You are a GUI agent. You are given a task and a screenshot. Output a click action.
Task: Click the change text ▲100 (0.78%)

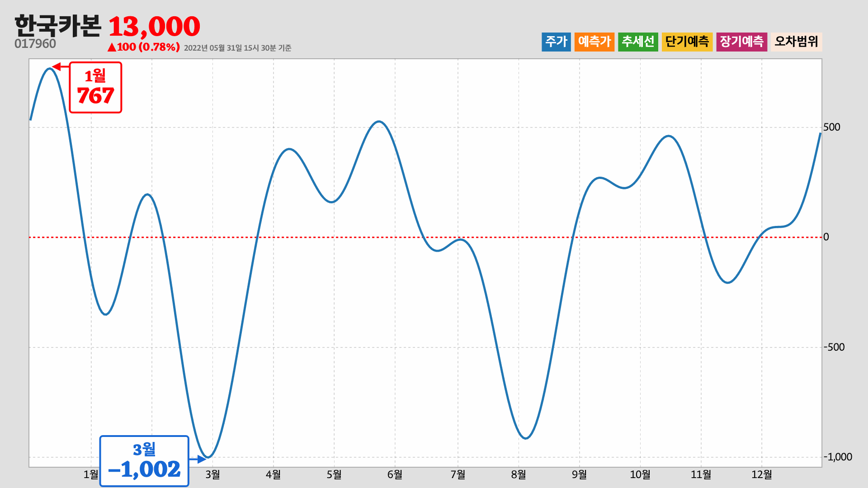coord(144,47)
